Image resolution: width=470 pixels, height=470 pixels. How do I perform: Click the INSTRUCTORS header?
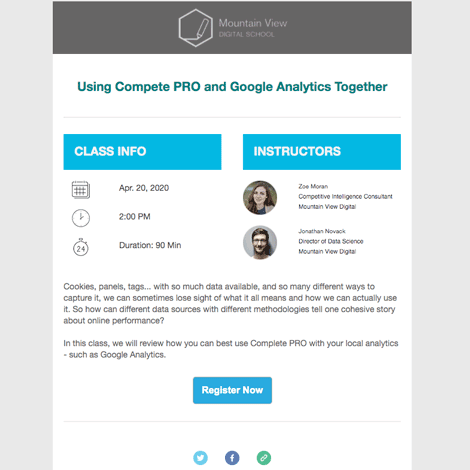(322, 152)
